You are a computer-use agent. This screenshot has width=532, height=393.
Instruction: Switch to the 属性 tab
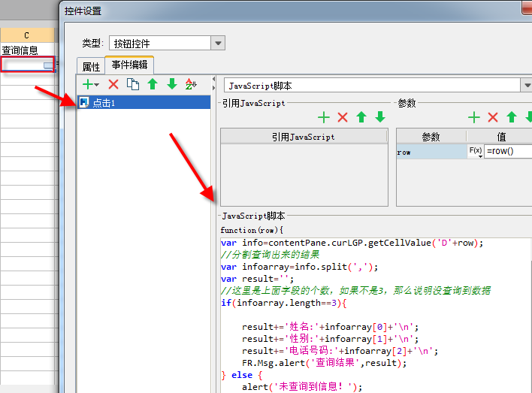pyautogui.click(x=91, y=67)
